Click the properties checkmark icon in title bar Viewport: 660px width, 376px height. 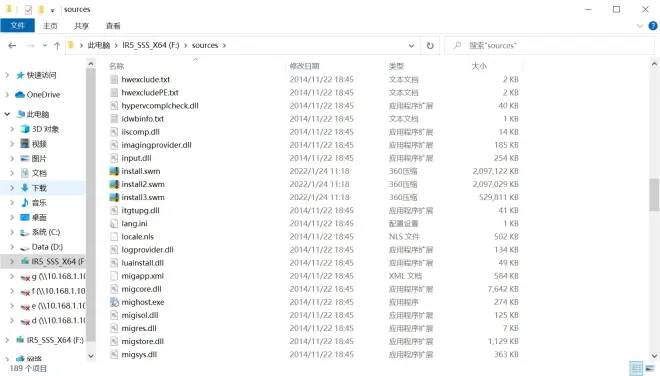point(28,9)
